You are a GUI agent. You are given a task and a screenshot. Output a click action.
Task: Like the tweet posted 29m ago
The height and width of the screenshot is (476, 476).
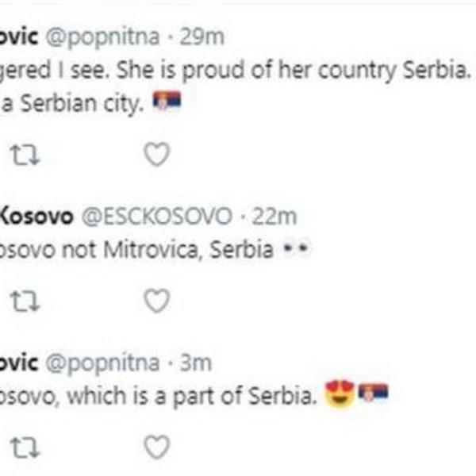[x=156, y=154]
